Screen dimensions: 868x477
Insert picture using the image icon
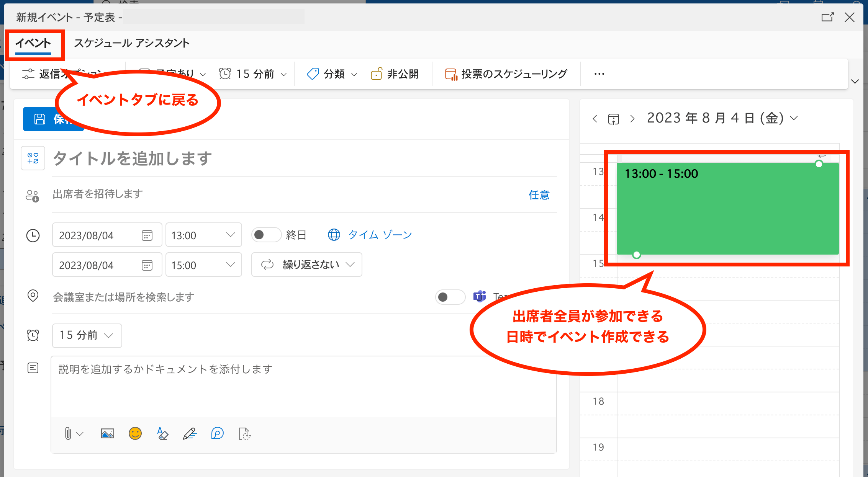click(107, 434)
